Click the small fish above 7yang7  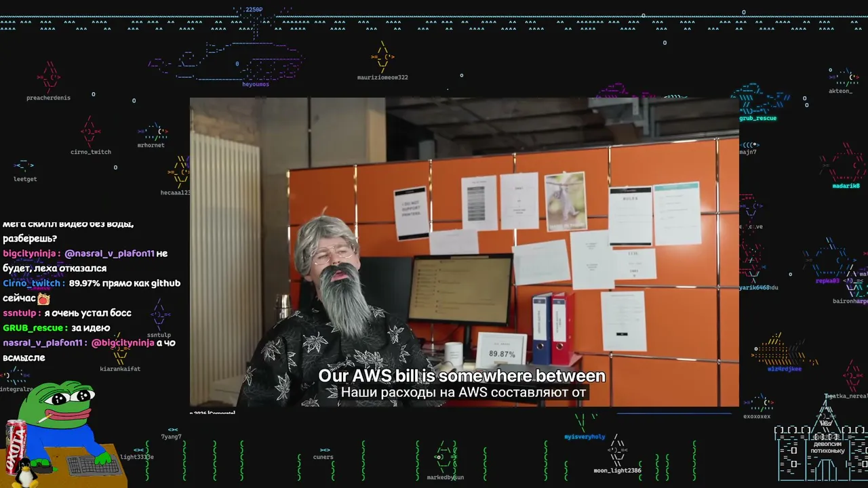point(172,430)
